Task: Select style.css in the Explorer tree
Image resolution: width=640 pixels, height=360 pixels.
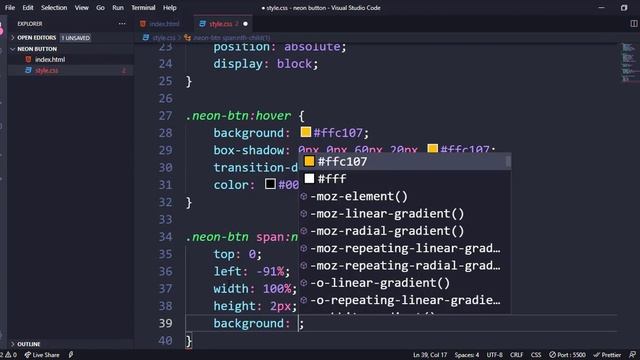Action: pyautogui.click(x=47, y=71)
